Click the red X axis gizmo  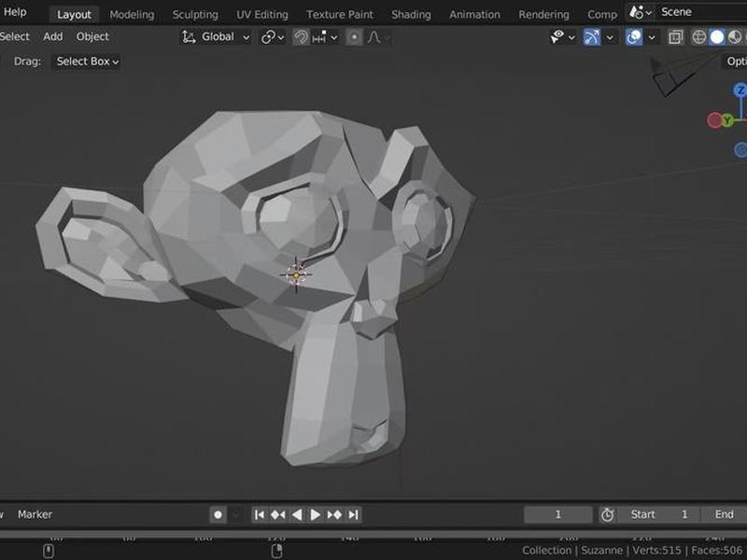714,120
